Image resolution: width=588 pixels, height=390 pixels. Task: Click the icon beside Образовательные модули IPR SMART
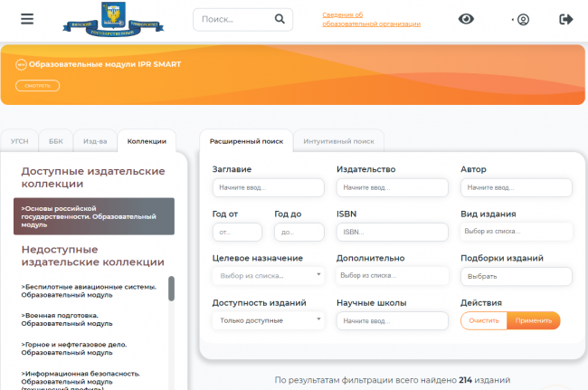click(x=21, y=64)
